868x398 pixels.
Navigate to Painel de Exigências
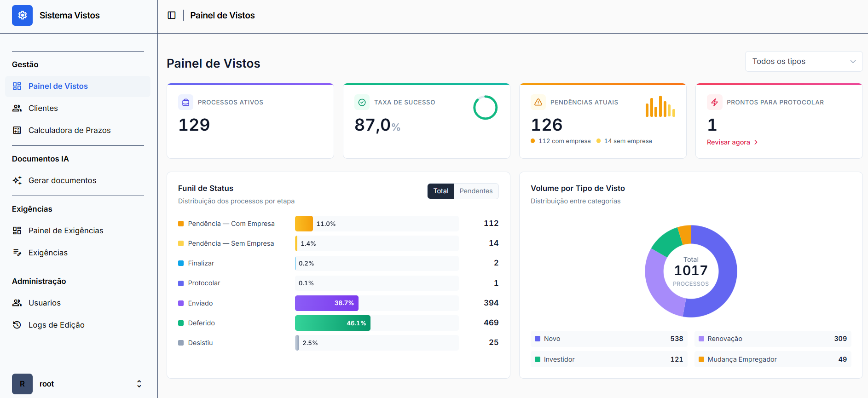coord(78,231)
